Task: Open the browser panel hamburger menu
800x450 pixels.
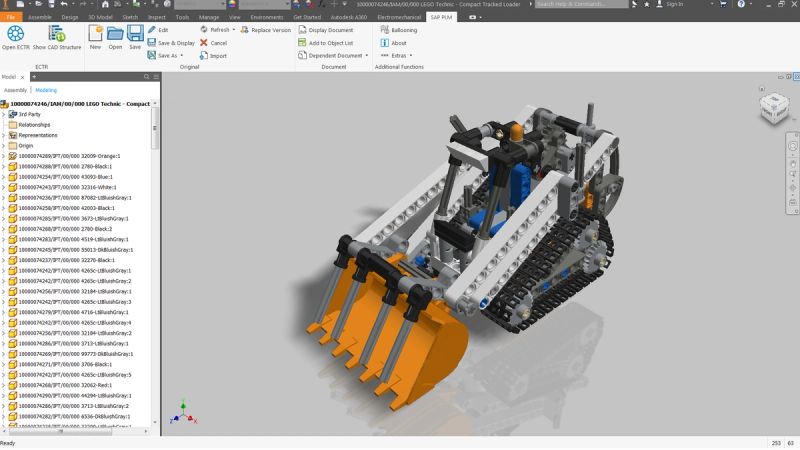Action: point(156,77)
